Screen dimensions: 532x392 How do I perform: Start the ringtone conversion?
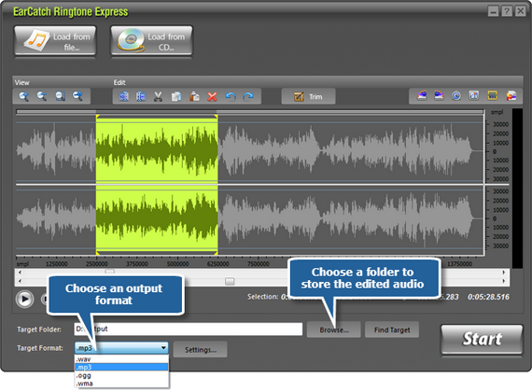(482, 339)
